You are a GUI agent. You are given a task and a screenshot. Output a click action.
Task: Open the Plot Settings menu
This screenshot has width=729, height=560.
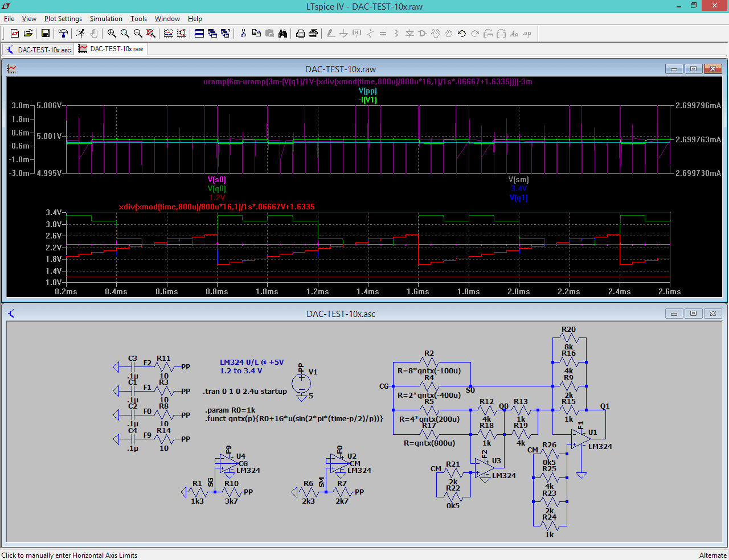tap(63, 19)
